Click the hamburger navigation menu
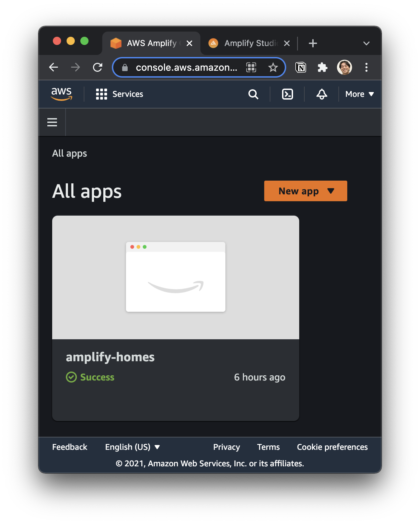 [52, 122]
